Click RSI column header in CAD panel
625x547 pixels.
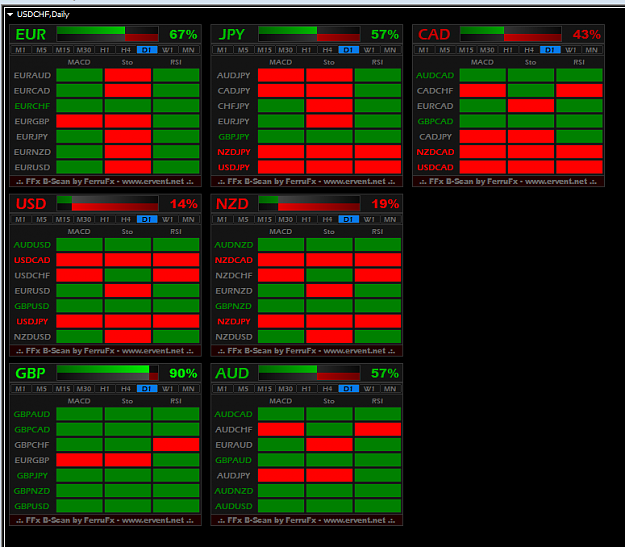coord(579,62)
